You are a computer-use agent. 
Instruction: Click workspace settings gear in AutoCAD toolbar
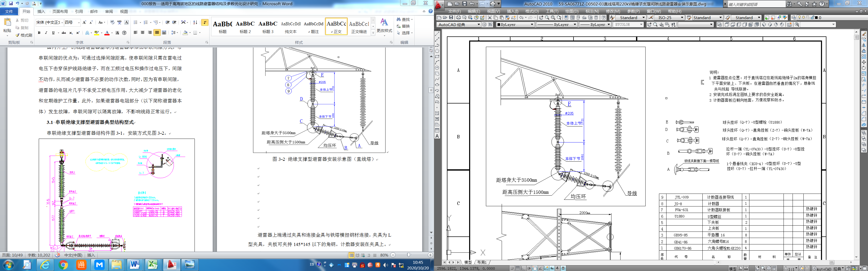pyautogui.click(x=485, y=25)
